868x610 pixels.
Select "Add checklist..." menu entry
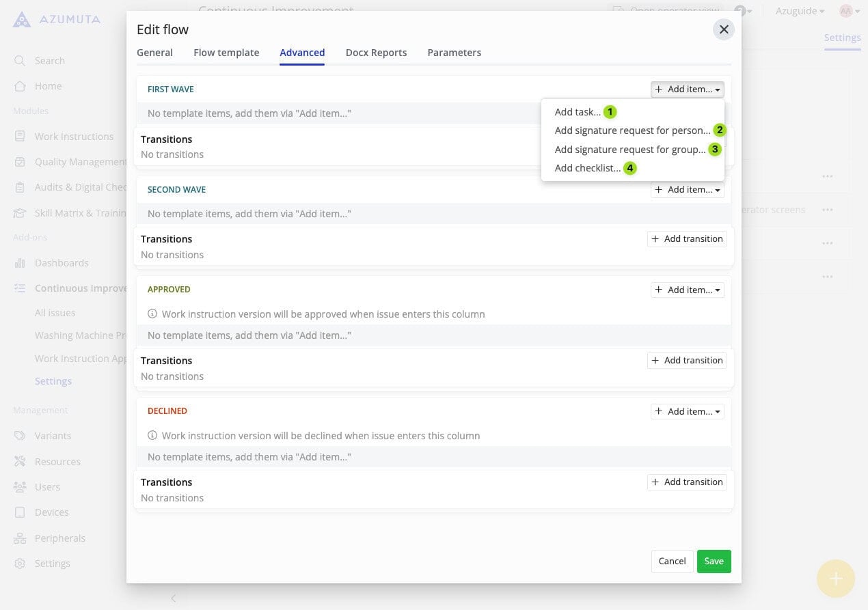coord(588,168)
